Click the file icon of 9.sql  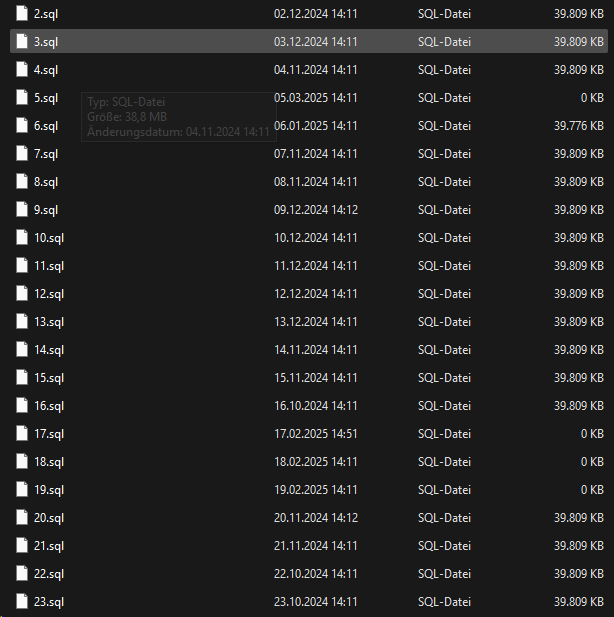pyautogui.click(x=22, y=209)
